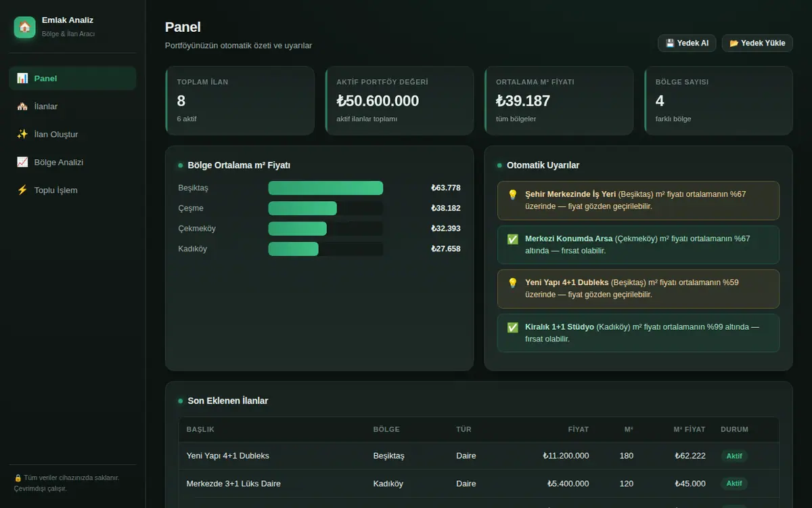Click the ₺5.400.000 price cell
Image resolution: width=812 pixels, height=508 pixels.
tap(568, 484)
